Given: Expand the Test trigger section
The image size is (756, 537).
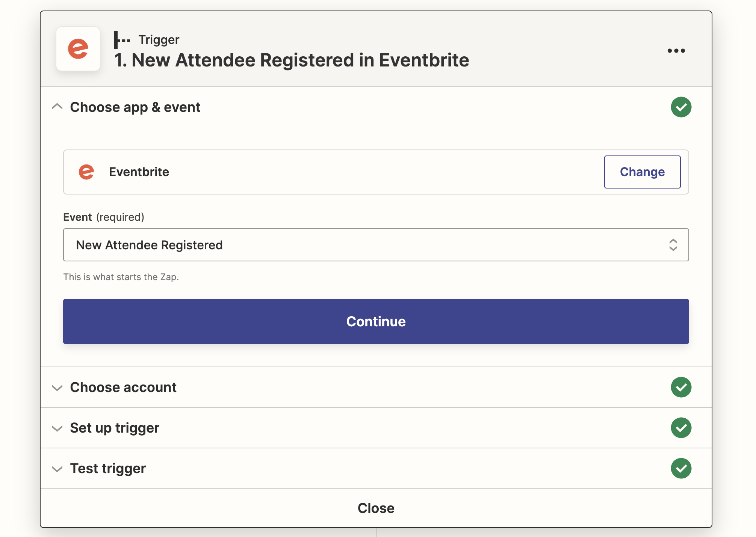Looking at the screenshot, I should point(57,469).
